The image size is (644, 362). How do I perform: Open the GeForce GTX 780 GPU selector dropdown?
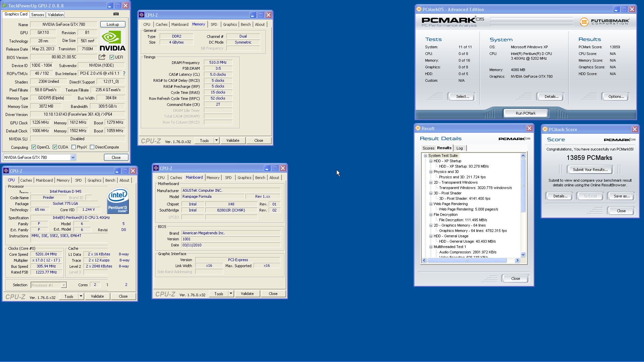pos(73,158)
